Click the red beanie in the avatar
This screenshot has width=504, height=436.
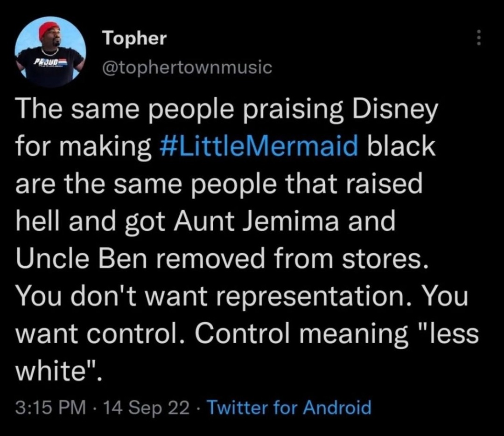49,30
